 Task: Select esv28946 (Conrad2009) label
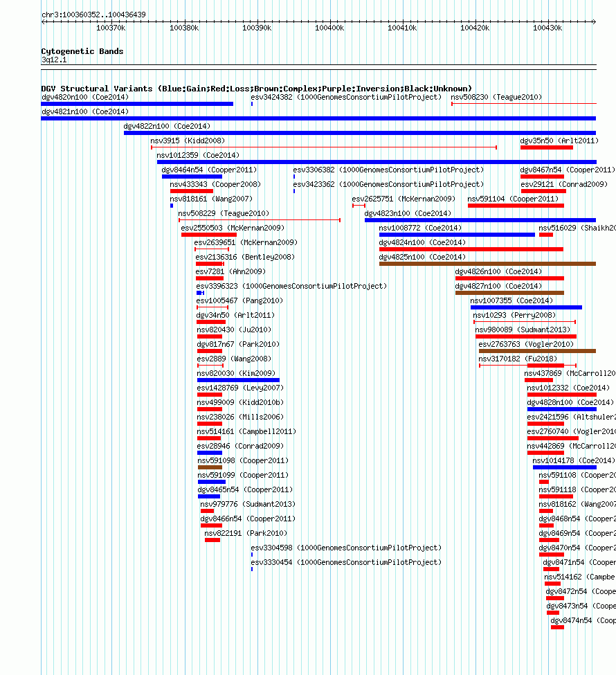[240, 447]
